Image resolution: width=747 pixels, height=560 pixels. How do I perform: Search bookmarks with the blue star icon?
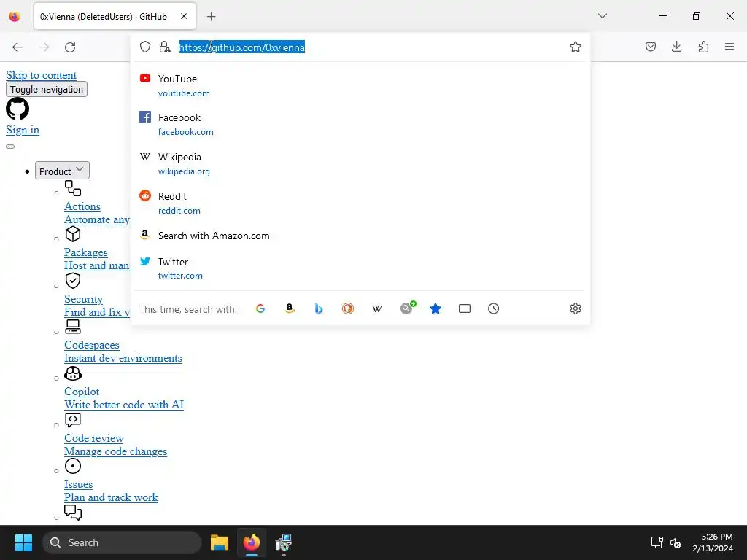pyautogui.click(x=436, y=308)
